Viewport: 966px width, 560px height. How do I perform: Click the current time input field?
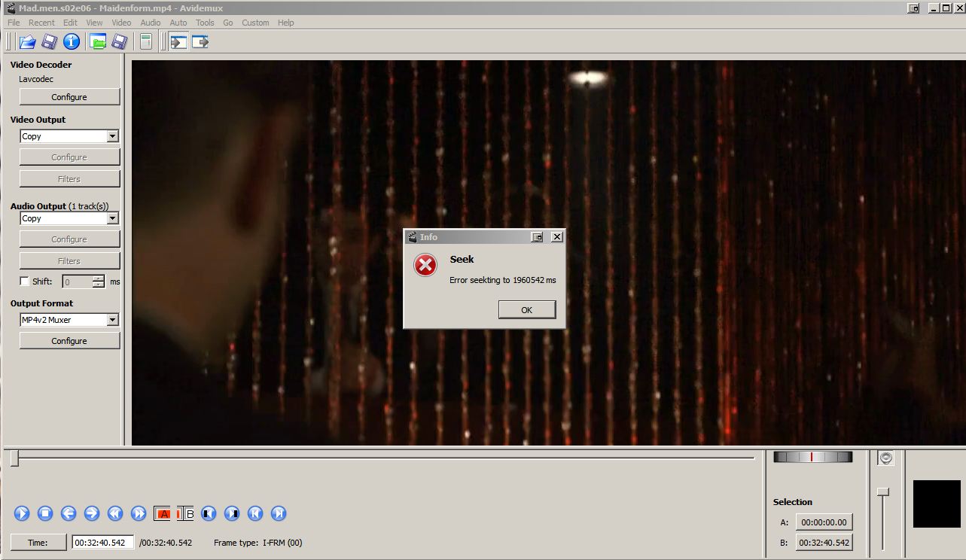click(x=103, y=543)
